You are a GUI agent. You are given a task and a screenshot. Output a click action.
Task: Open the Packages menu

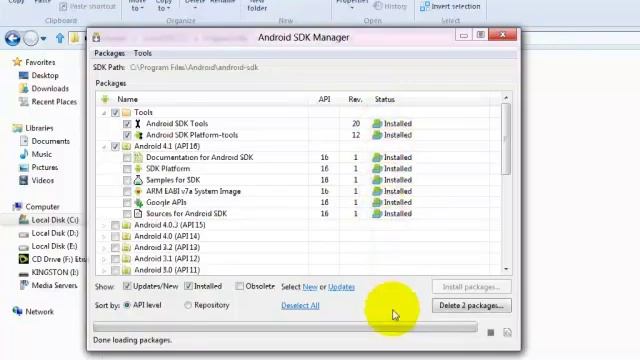(109, 53)
